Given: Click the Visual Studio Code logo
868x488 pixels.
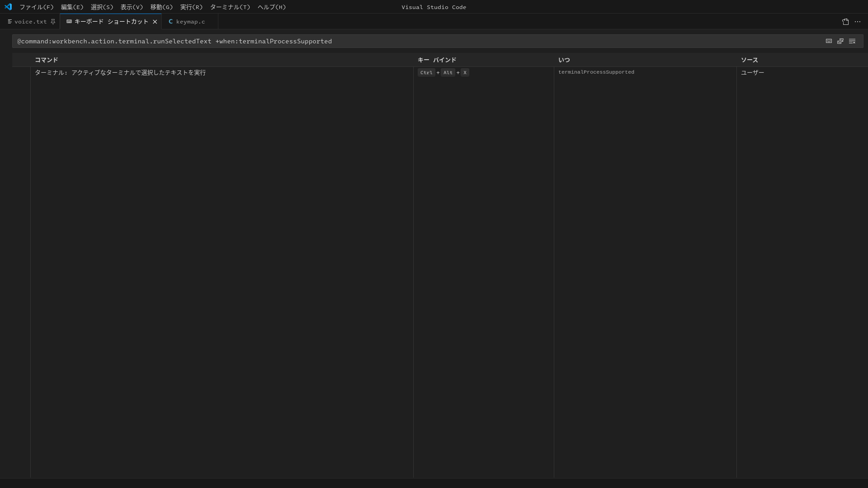Looking at the screenshot, I should tap(8, 7).
